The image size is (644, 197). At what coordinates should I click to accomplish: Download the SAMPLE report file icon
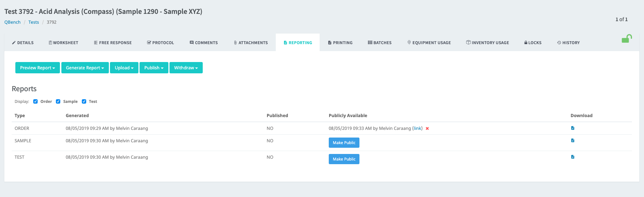(x=573, y=140)
